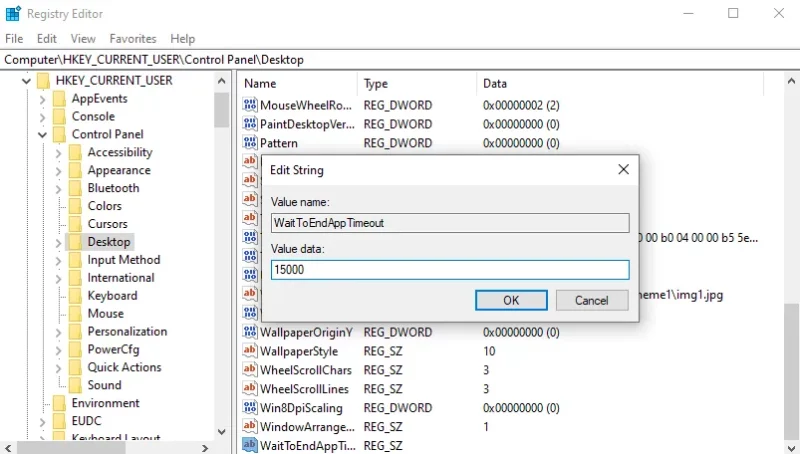Collapse the HKEY_CURRENT_USER hive

(27, 81)
